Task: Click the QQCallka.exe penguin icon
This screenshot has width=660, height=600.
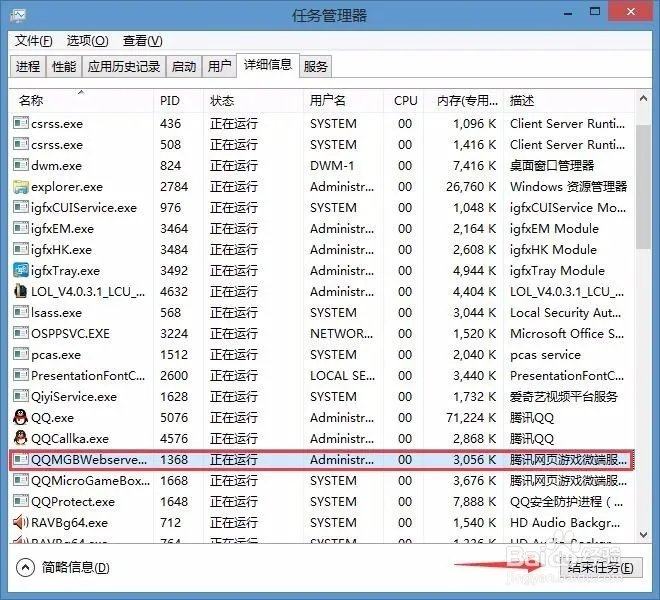Action: 20,438
